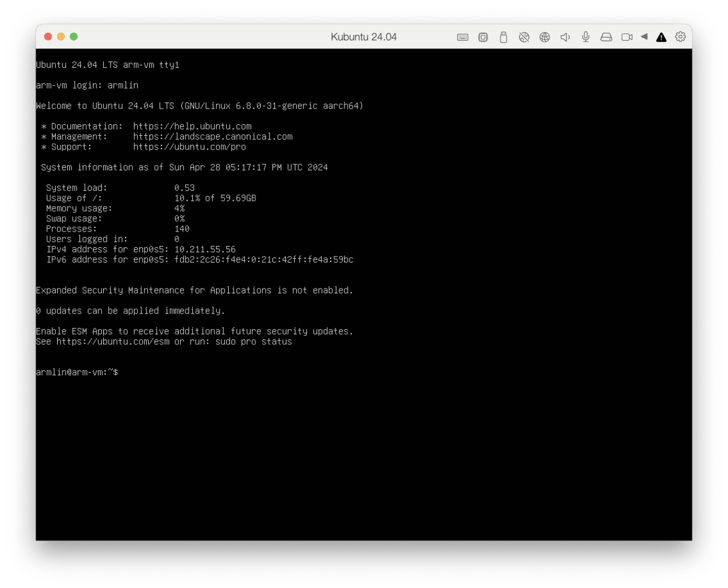Click the disk usage '10.1% of 59.69GB' text
The image size is (728, 588).
[x=215, y=198]
